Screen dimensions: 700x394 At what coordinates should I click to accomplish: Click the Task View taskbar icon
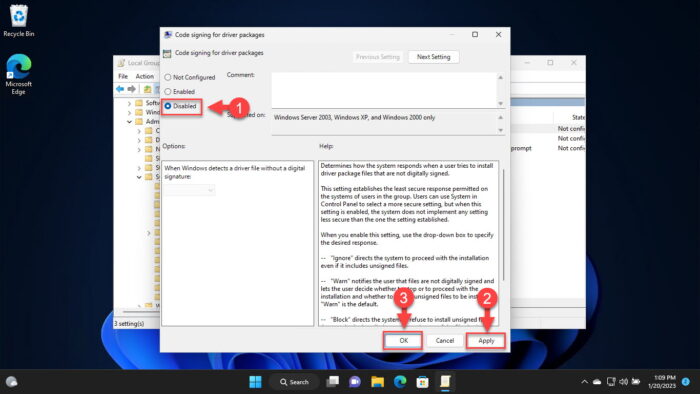[333, 382]
